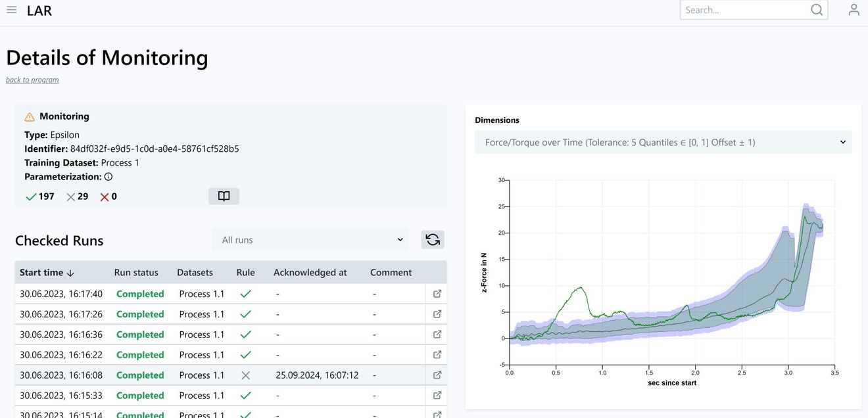Click the z-Force in N axis label
Screen dimensions: 868x418
(484, 273)
